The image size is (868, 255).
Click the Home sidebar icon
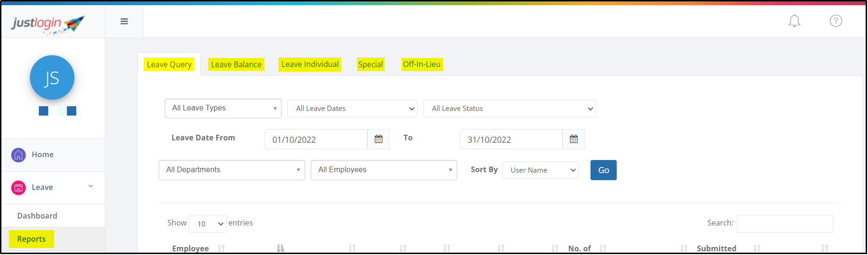tap(18, 155)
